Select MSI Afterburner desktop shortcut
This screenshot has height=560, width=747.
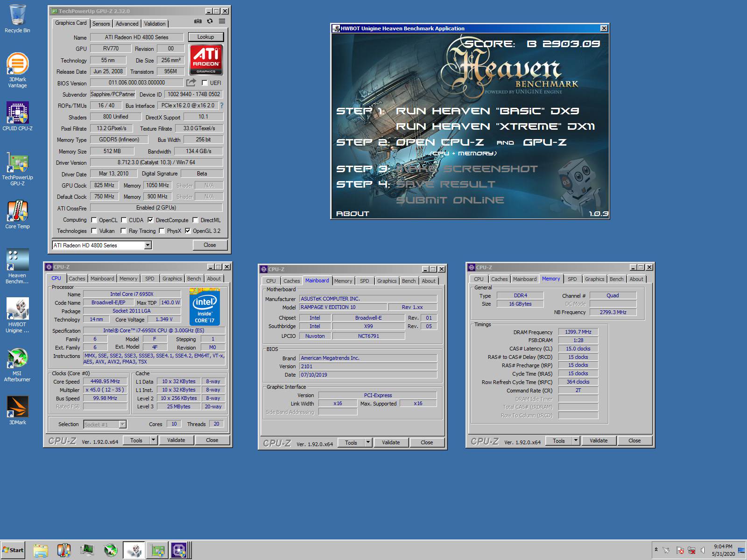(x=17, y=365)
